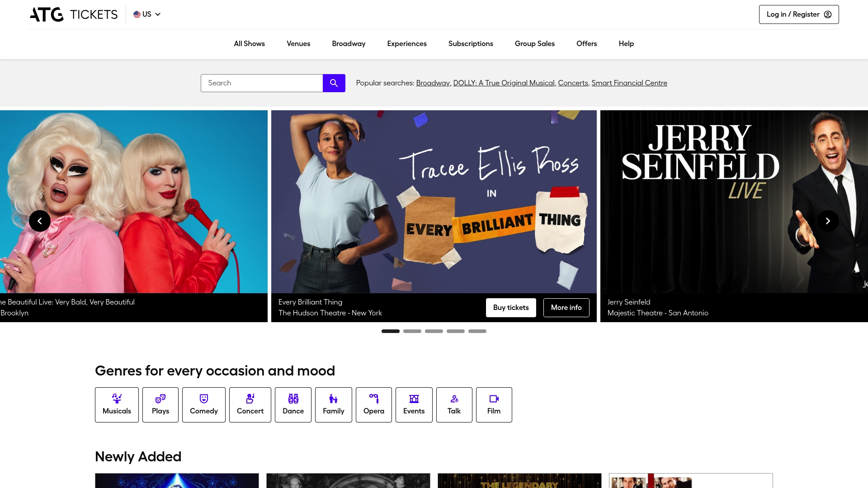Click Majestic Theatre - San Antonio text
Viewport: 868px width, 488px height.
tap(658, 313)
